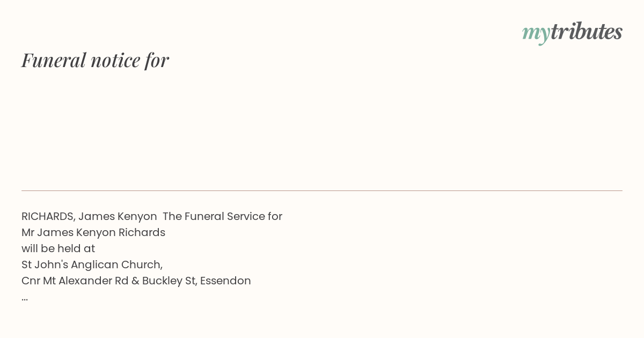Click the word 'notice' in the heading
The image size is (644, 338).
click(115, 60)
